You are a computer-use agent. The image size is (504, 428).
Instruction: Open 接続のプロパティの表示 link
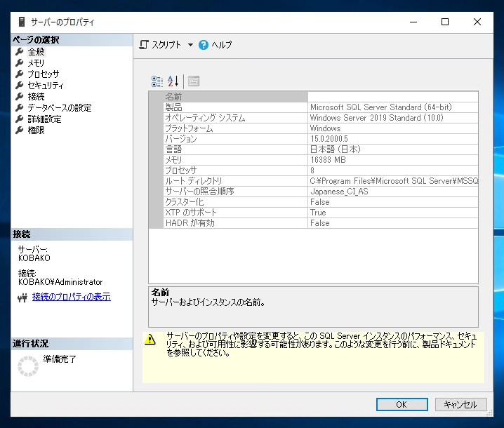click(72, 297)
